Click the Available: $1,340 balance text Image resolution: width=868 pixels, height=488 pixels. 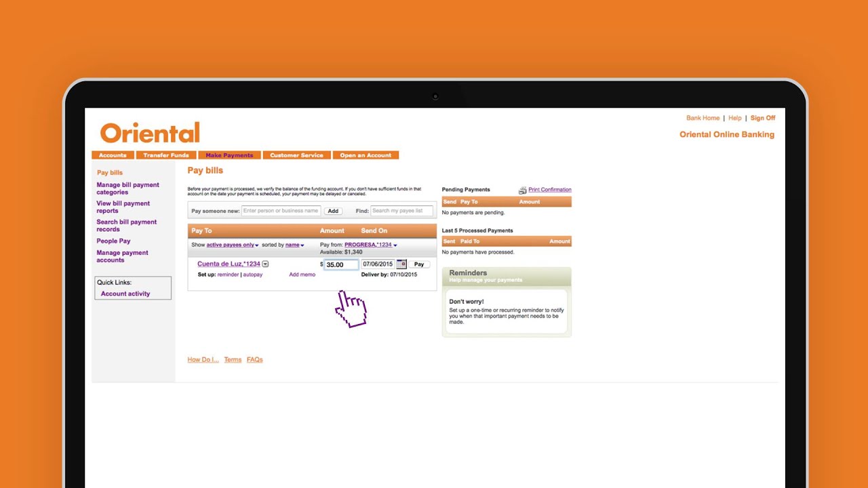pos(342,252)
